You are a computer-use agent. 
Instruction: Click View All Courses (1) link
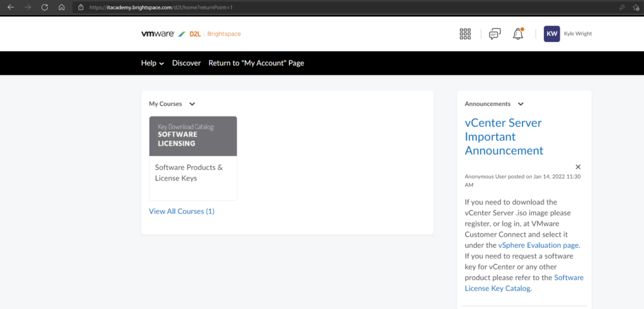(x=182, y=211)
